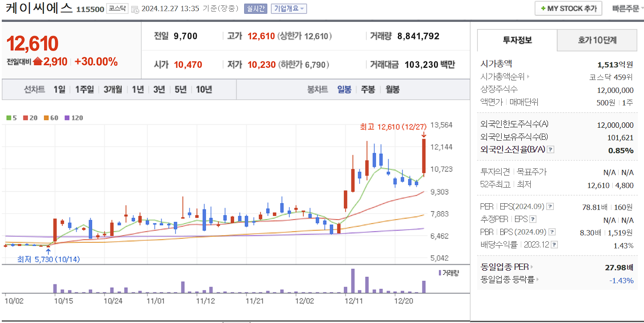The height and width of the screenshot is (323, 644).
Task: Click the PER EPS(2024.09) question mark icon
Action: point(549,206)
